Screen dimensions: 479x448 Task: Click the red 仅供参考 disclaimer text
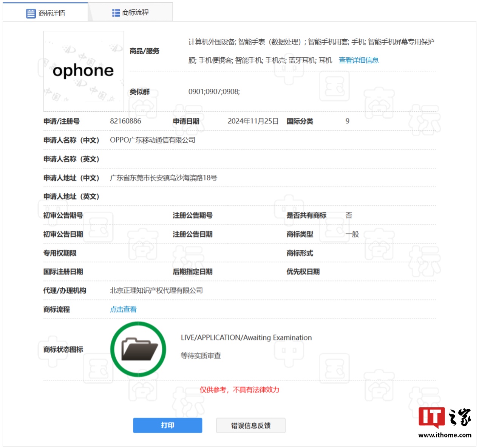tap(239, 390)
